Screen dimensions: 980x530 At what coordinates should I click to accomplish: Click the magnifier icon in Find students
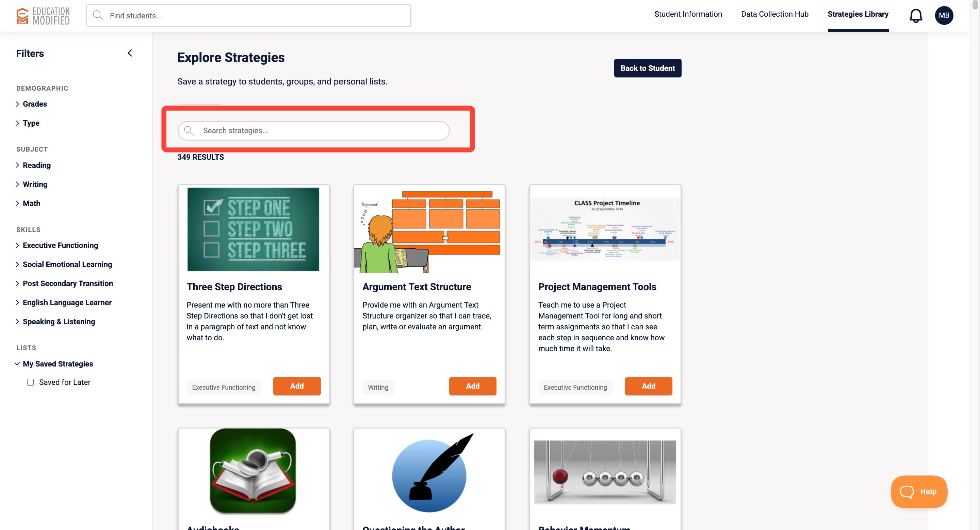click(98, 16)
